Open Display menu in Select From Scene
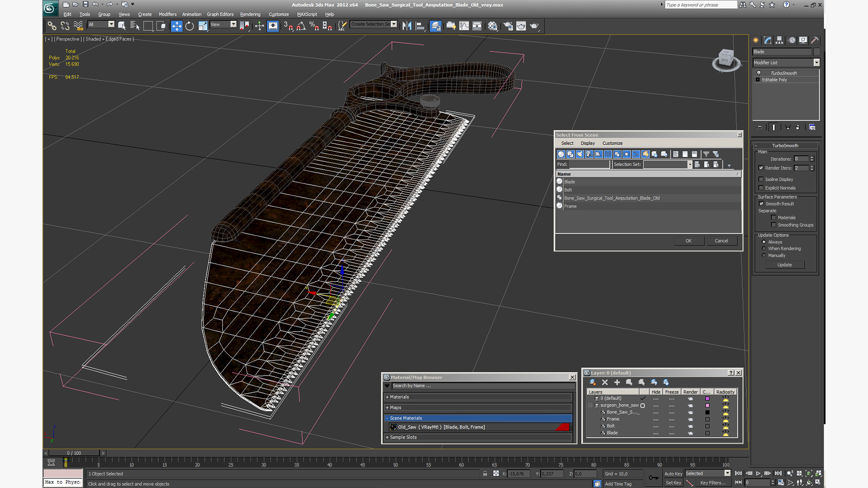The width and height of the screenshot is (868, 488). coord(588,143)
